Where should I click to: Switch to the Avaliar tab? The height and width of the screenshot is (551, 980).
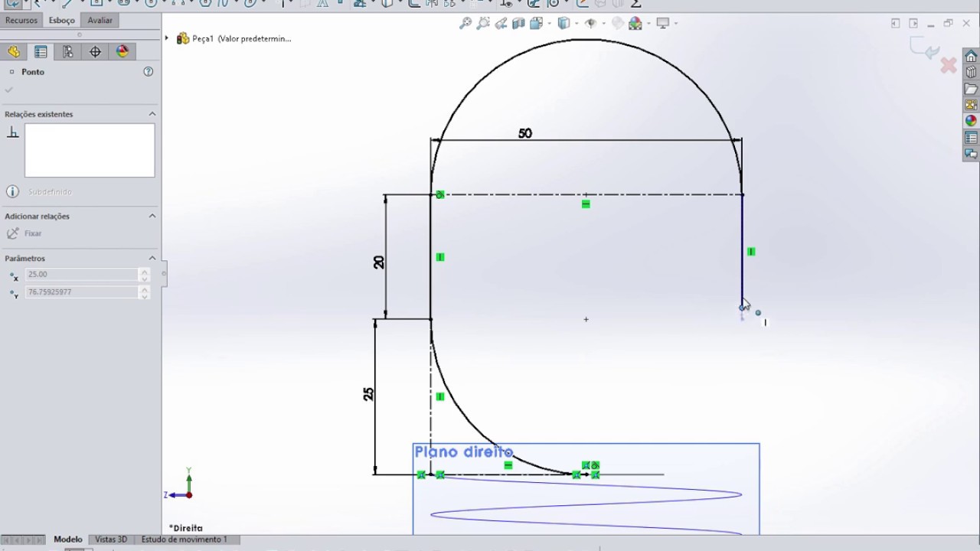tap(100, 21)
